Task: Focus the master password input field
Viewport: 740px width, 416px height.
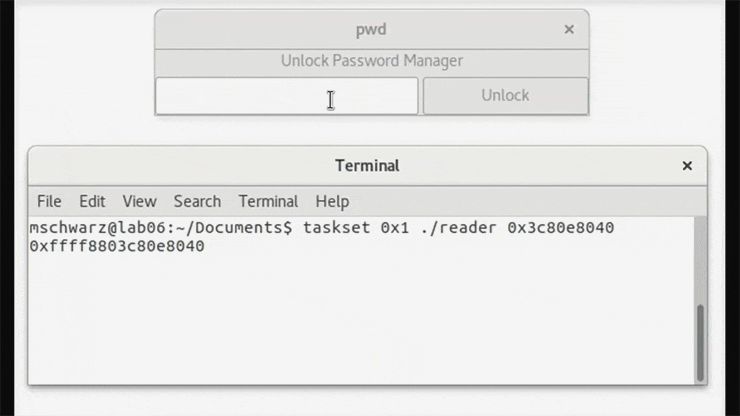Action: pyautogui.click(x=287, y=96)
